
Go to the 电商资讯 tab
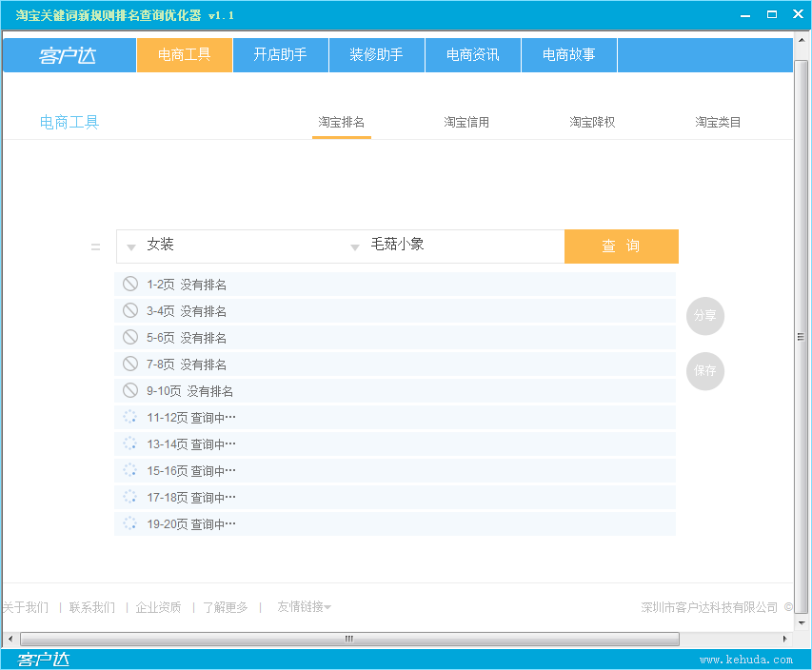473,55
